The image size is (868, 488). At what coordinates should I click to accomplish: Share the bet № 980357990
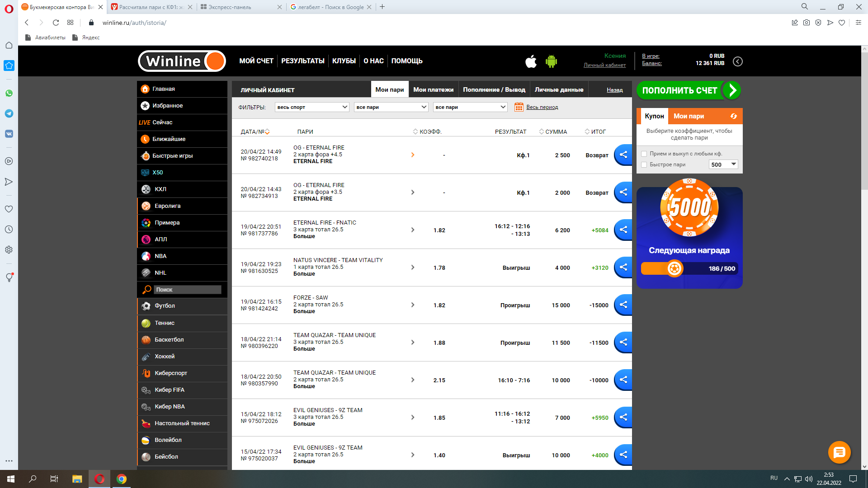pyautogui.click(x=623, y=380)
